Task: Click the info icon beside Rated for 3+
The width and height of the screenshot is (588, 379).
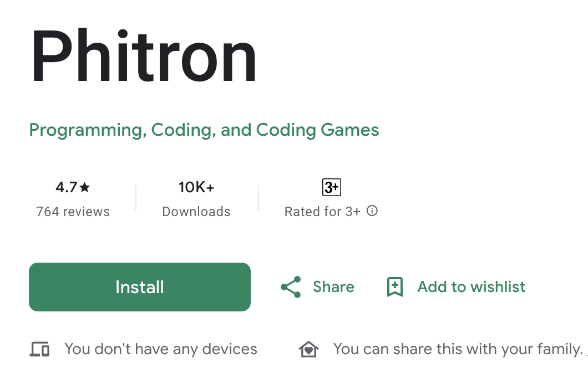Action: pos(373,211)
